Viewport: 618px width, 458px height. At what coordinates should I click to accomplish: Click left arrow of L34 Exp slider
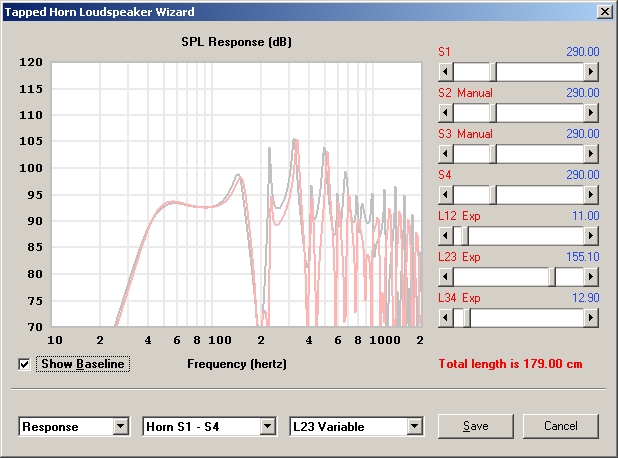pos(446,318)
